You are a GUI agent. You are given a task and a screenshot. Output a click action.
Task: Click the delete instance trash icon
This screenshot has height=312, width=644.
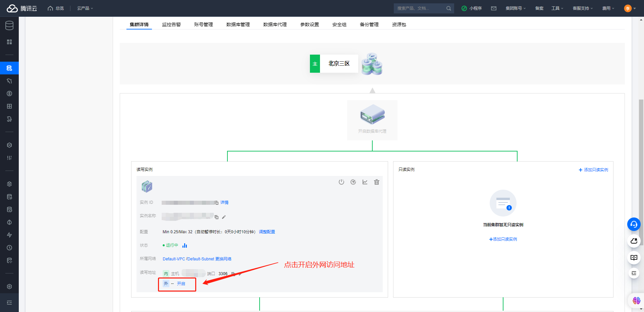click(x=376, y=182)
